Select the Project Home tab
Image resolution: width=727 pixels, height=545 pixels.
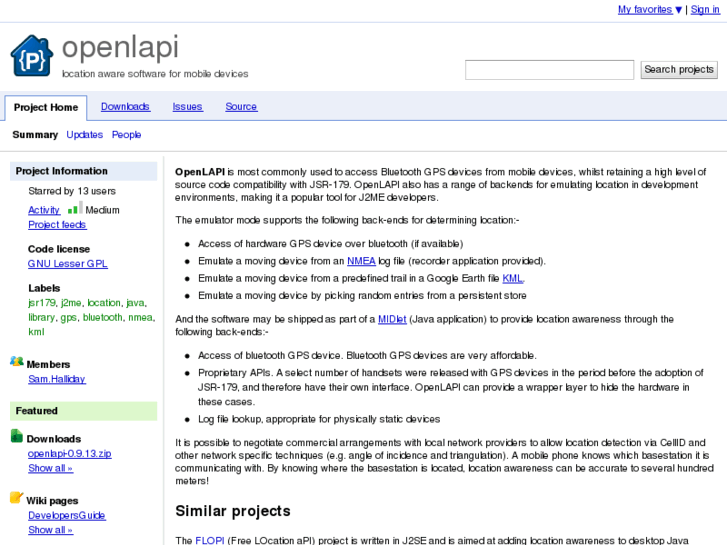tap(46, 108)
